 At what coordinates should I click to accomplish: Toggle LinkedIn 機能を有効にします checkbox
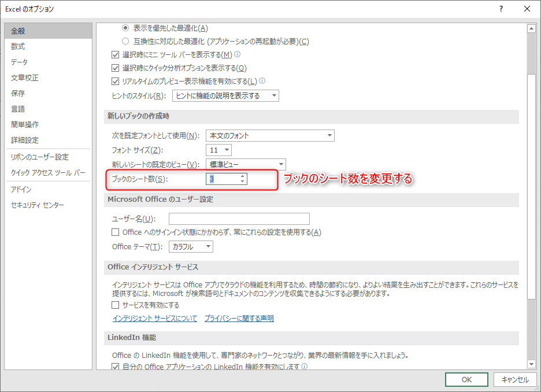coord(115,367)
